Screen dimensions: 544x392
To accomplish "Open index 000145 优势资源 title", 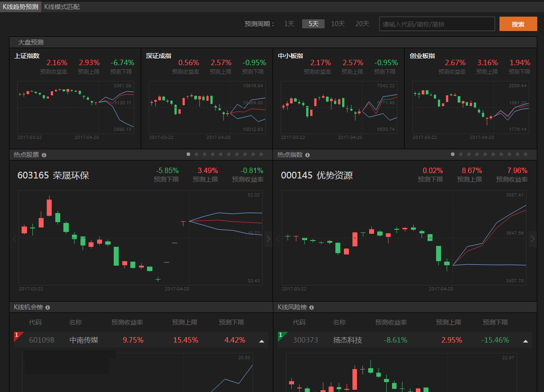I will click(x=317, y=175).
